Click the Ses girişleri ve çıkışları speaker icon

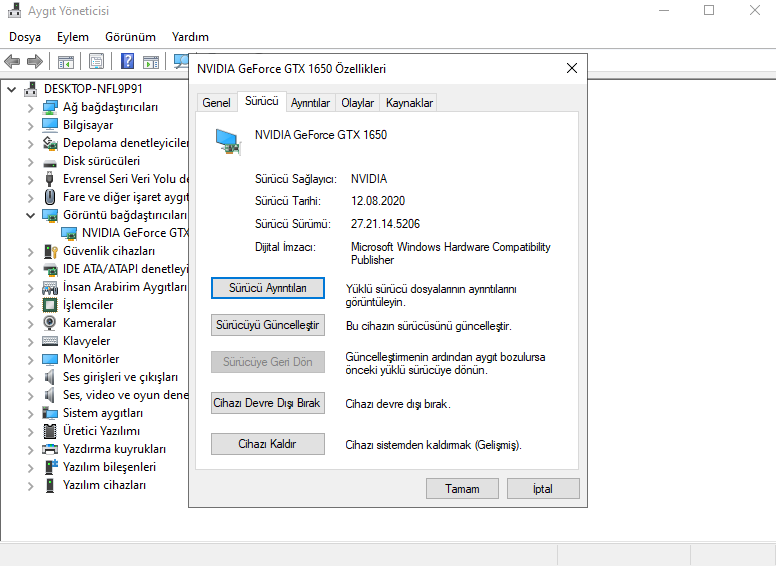(49, 377)
